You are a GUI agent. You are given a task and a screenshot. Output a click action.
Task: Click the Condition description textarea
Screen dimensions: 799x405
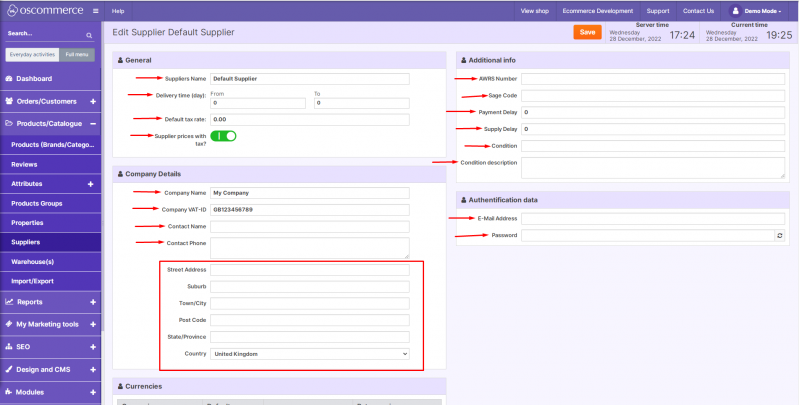point(653,168)
